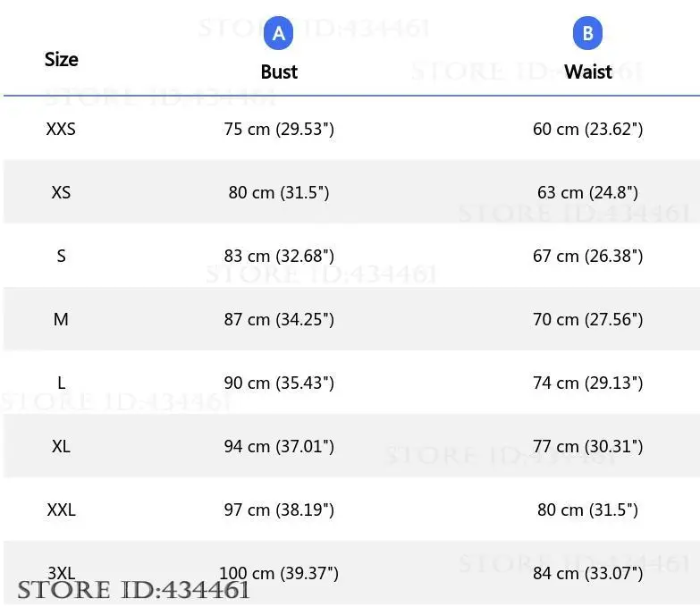Viewport: 700px width, 615px height.
Task: Click the bold STORE ID:434461 text
Action: pyautogui.click(x=133, y=591)
